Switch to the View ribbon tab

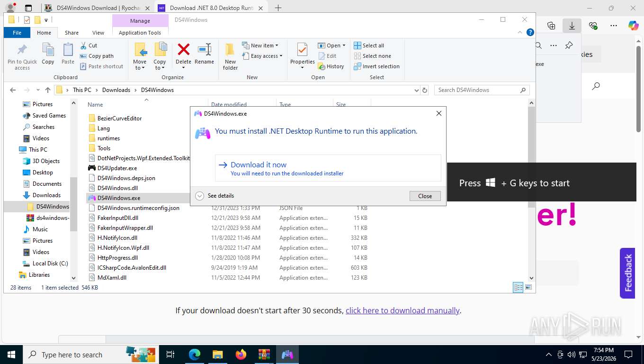pyautogui.click(x=98, y=33)
